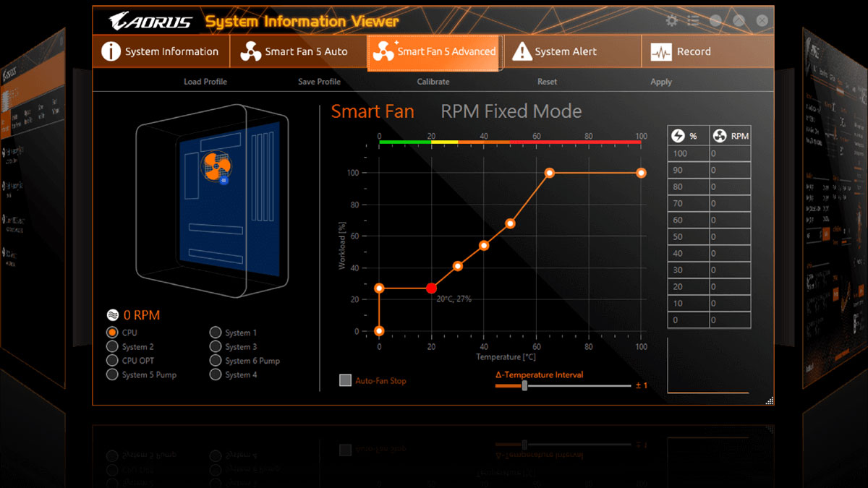The width and height of the screenshot is (868, 488).
Task: Choose the System 6 Pump option
Action: tap(216, 360)
